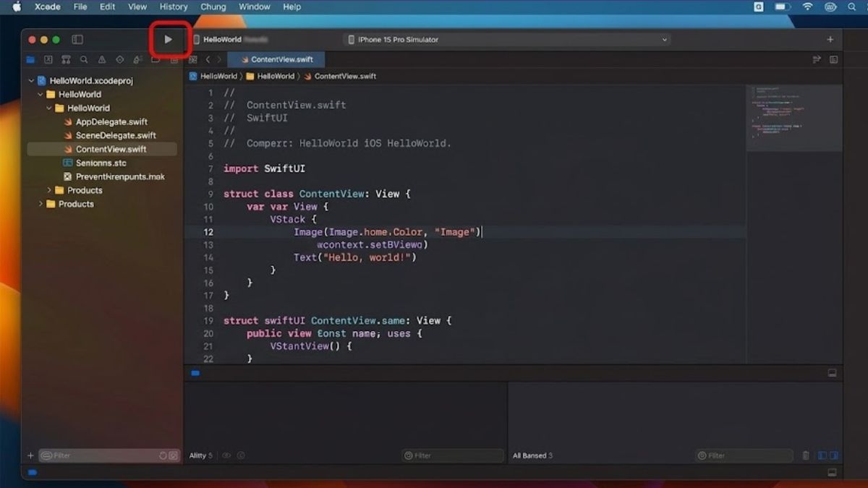
Task: Click the eye quick look icon
Action: [x=226, y=455]
